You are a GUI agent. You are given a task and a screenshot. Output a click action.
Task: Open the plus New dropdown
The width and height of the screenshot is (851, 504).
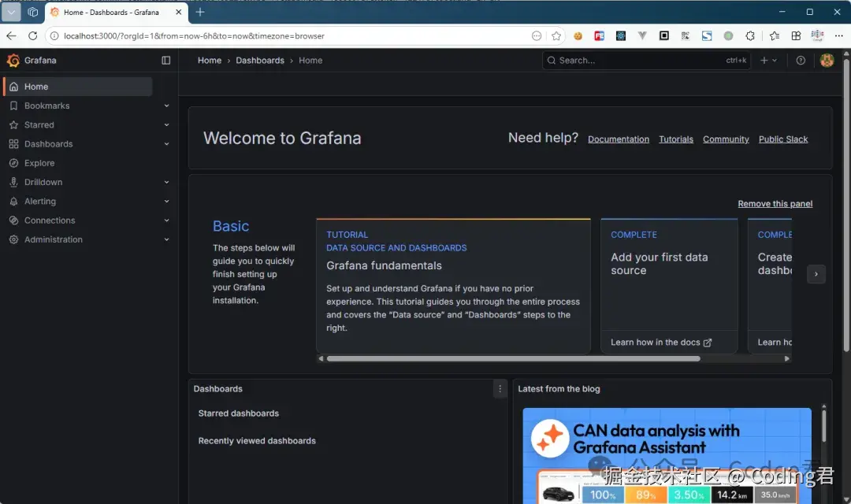point(768,60)
